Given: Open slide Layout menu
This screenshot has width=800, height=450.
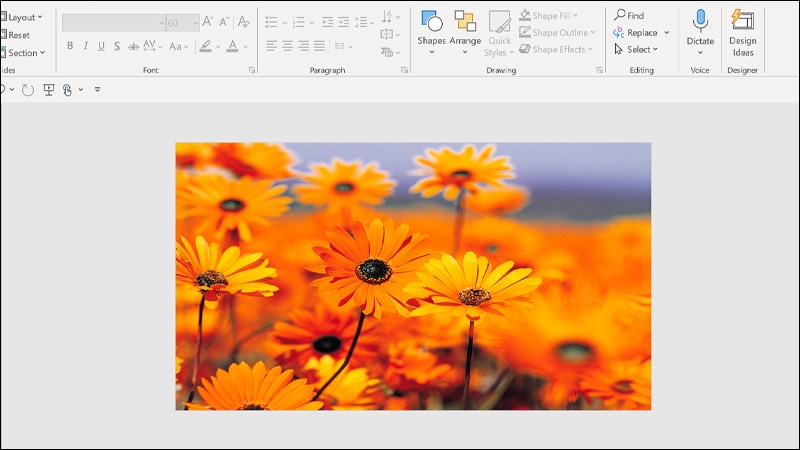Looking at the screenshot, I should click(22, 17).
